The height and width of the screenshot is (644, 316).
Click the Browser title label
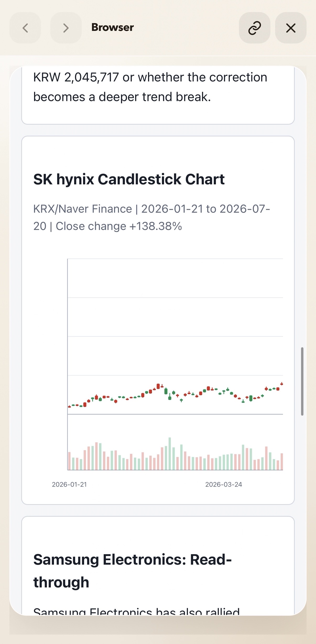coord(112,27)
